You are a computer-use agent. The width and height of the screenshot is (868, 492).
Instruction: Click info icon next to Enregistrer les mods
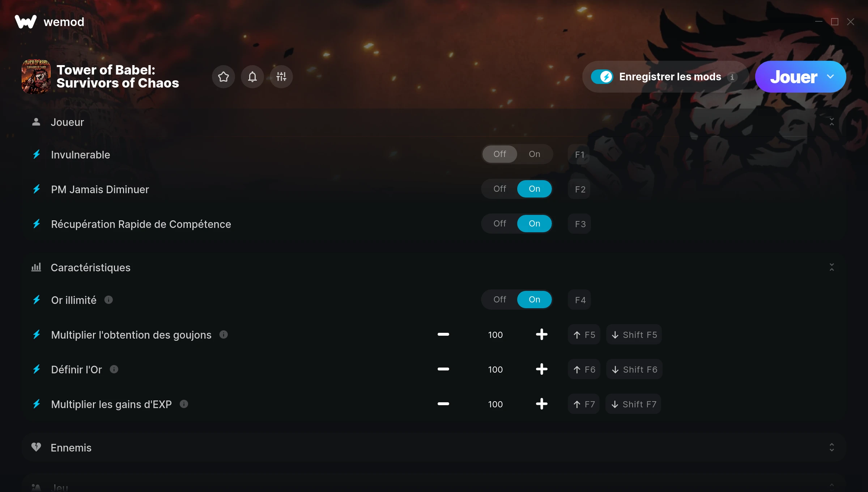pyautogui.click(x=732, y=77)
